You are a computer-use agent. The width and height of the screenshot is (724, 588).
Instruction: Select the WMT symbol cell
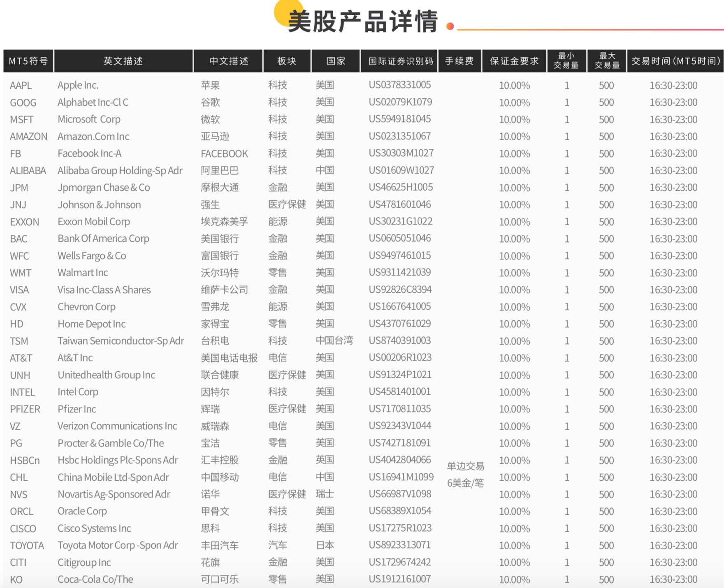(x=21, y=273)
